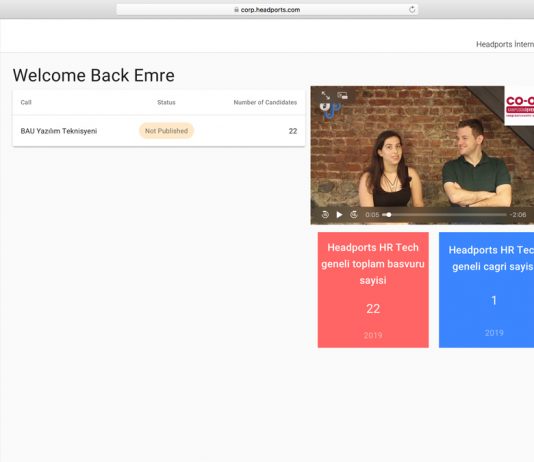Image resolution: width=534 pixels, height=462 pixels.
Task: Enable picture-in-picture mode on the video
Action: [x=342, y=96]
